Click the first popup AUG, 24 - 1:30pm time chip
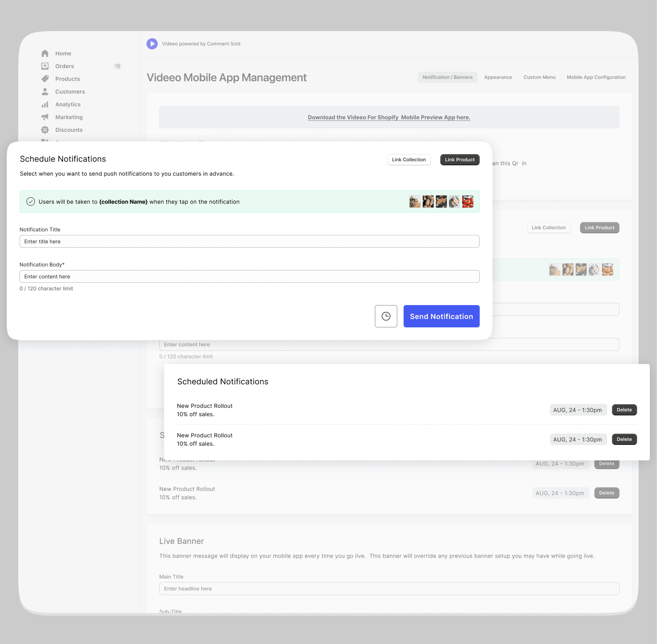 click(579, 410)
